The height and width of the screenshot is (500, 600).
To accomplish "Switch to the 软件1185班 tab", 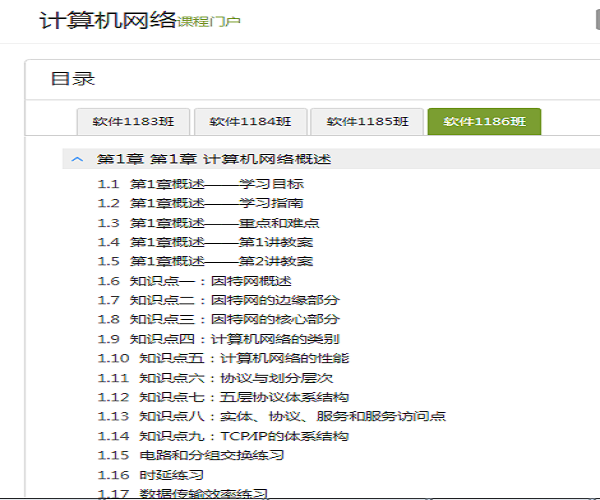I will (367, 122).
